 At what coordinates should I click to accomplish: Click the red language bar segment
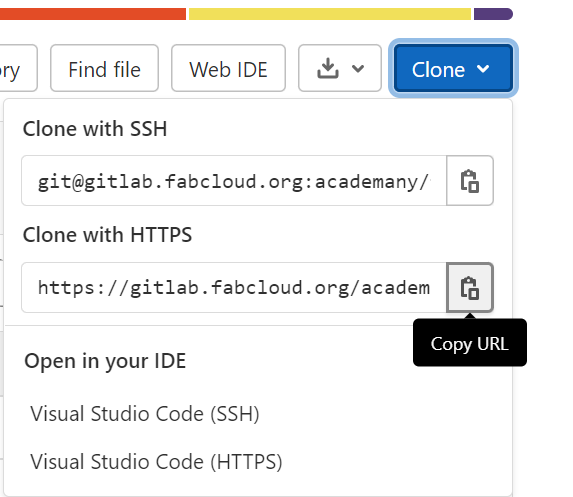[x=93, y=14]
